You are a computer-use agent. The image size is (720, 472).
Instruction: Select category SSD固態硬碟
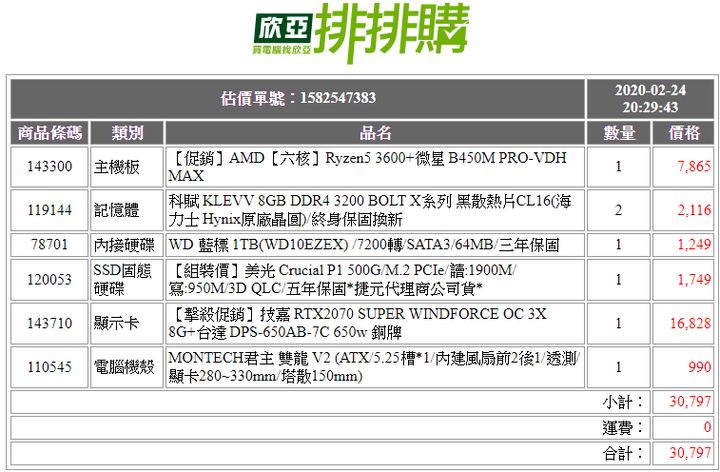pyautogui.click(x=123, y=280)
